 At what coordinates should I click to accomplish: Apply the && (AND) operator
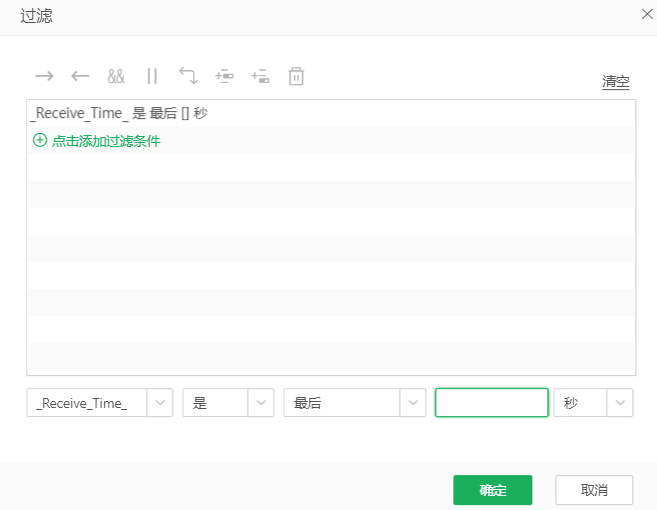click(116, 76)
